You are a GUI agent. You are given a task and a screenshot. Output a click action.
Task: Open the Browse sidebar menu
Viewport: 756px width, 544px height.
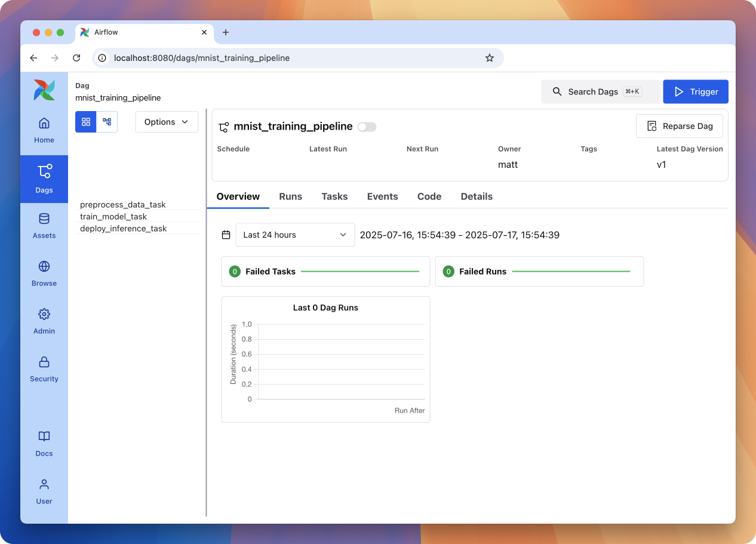click(44, 274)
